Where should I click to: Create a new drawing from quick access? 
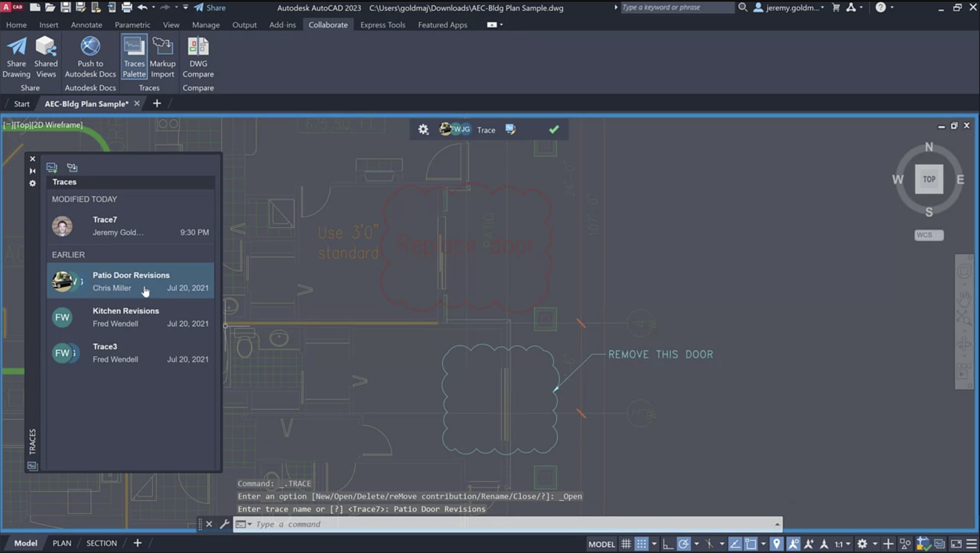point(35,7)
